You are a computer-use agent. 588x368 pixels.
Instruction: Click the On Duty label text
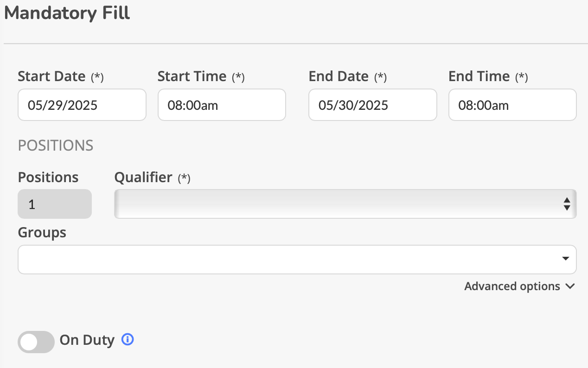coord(87,340)
